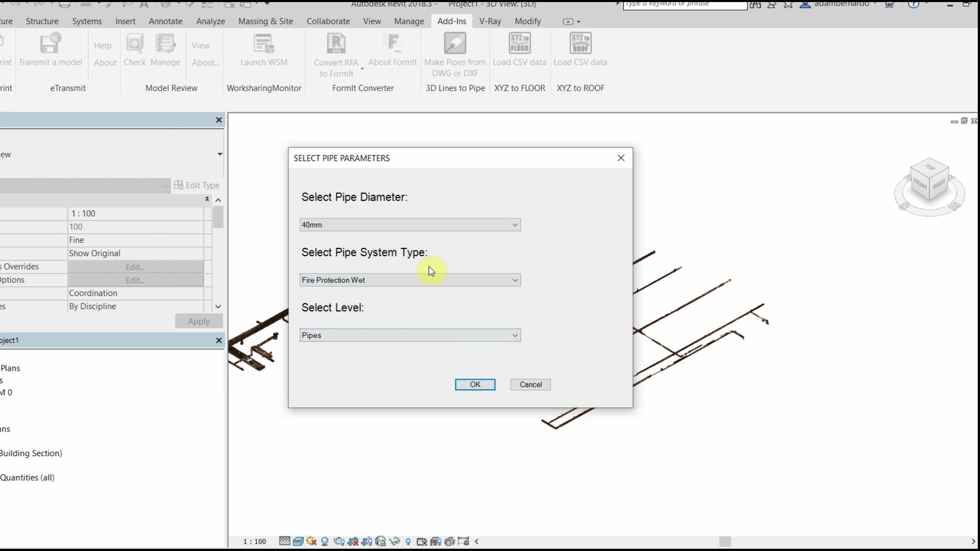Toggle Temporary Hide/Isolate sunglasses icon
Screen dimensions: 980x551
click(x=394, y=541)
